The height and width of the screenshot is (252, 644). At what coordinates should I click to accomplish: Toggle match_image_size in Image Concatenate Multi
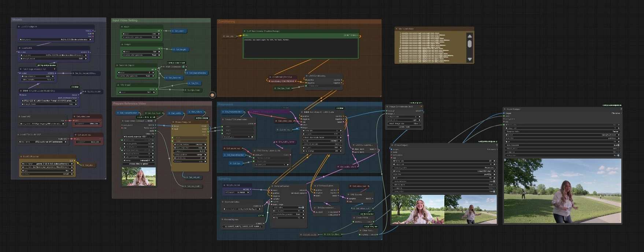pyautogui.click(x=404, y=123)
